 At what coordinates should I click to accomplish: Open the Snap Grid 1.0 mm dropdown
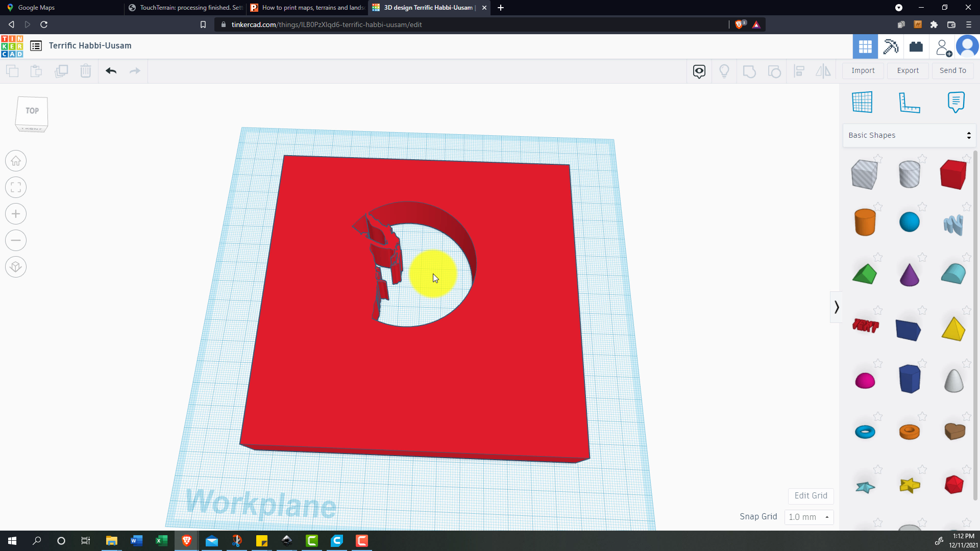808,517
